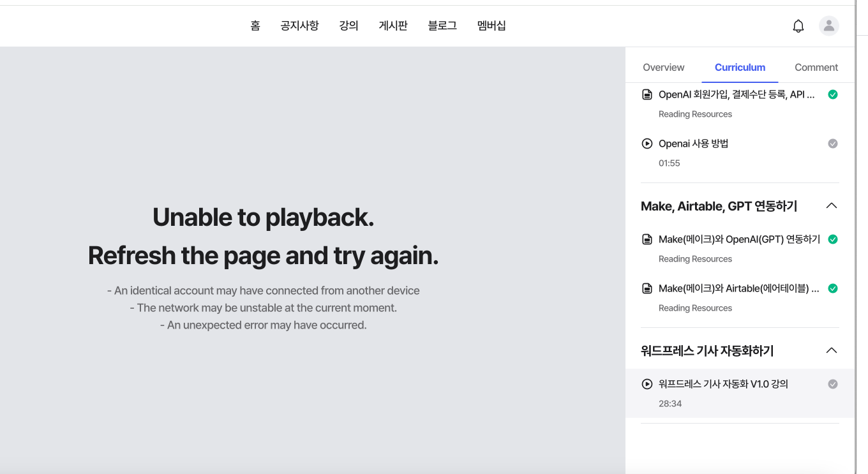Toggle completion check for Make(메이크)와 OpenAI(GPT) 연동하기
The width and height of the screenshot is (868, 474).
[833, 239]
